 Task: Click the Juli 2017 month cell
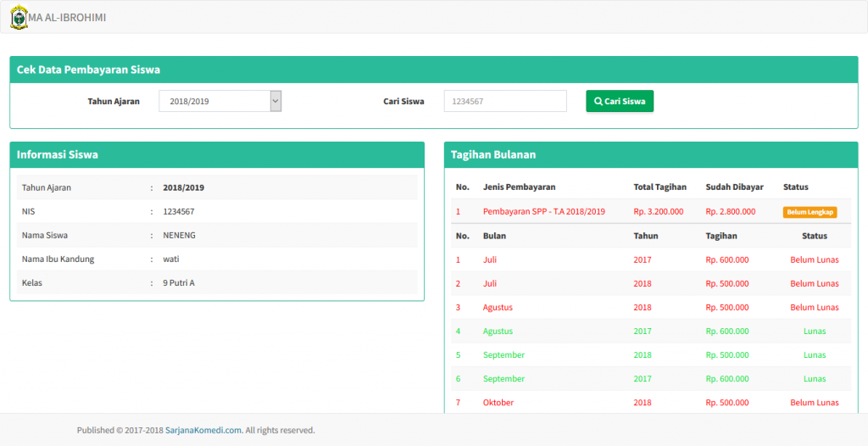[490, 259]
